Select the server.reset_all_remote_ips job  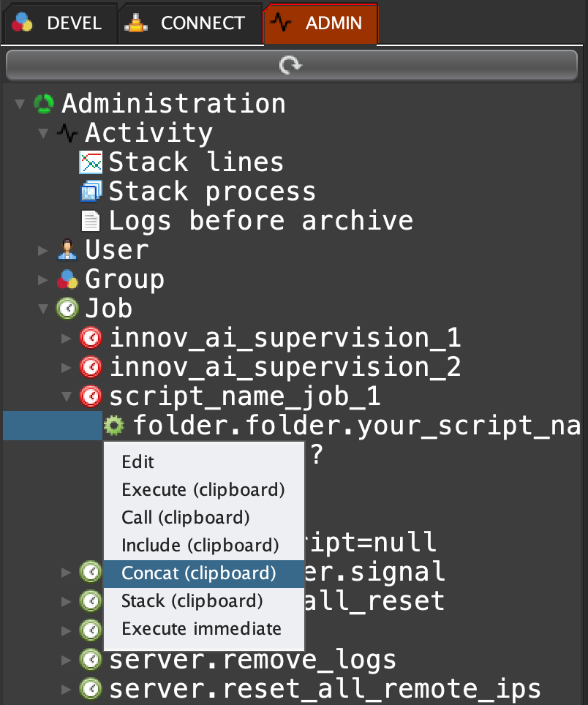[325, 689]
